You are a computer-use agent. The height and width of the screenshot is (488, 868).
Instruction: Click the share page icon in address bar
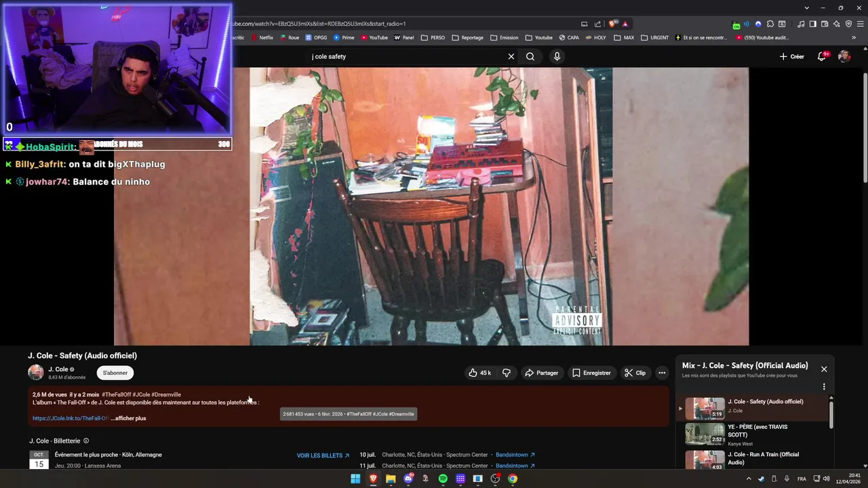597,24
